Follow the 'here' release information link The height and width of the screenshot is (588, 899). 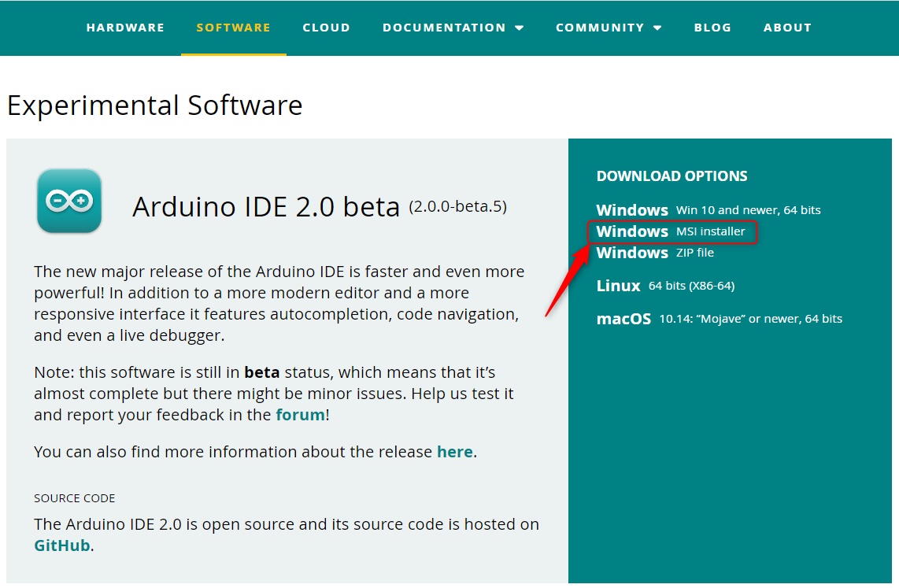coord(455,452)
